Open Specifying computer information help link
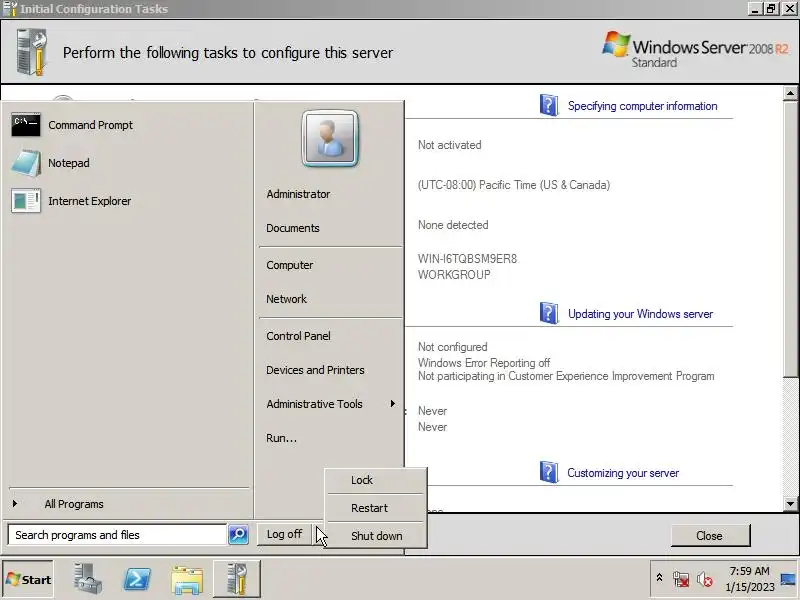 642,106
